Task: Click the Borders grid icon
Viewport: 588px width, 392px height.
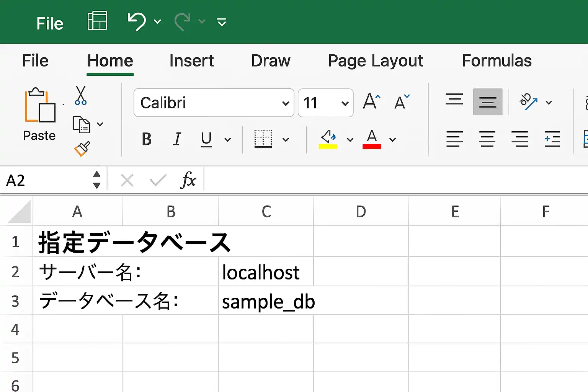Action: [x=263, y=139]
